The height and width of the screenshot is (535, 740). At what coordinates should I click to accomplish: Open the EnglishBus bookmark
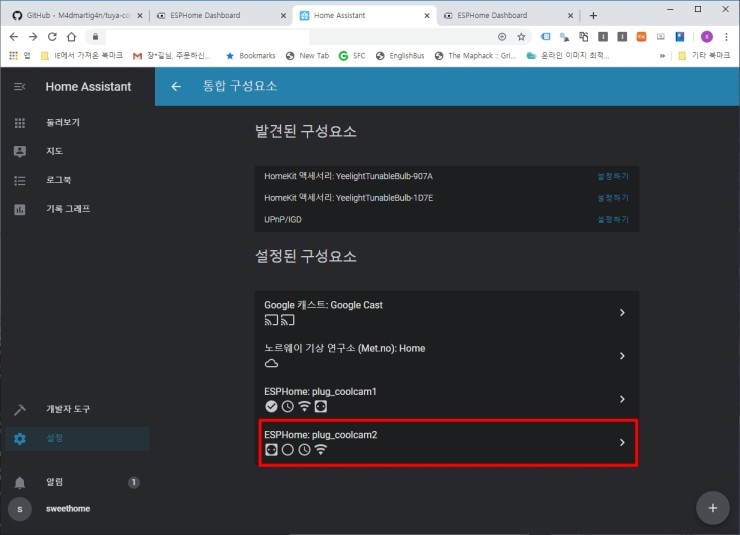(x=400, y=56)
